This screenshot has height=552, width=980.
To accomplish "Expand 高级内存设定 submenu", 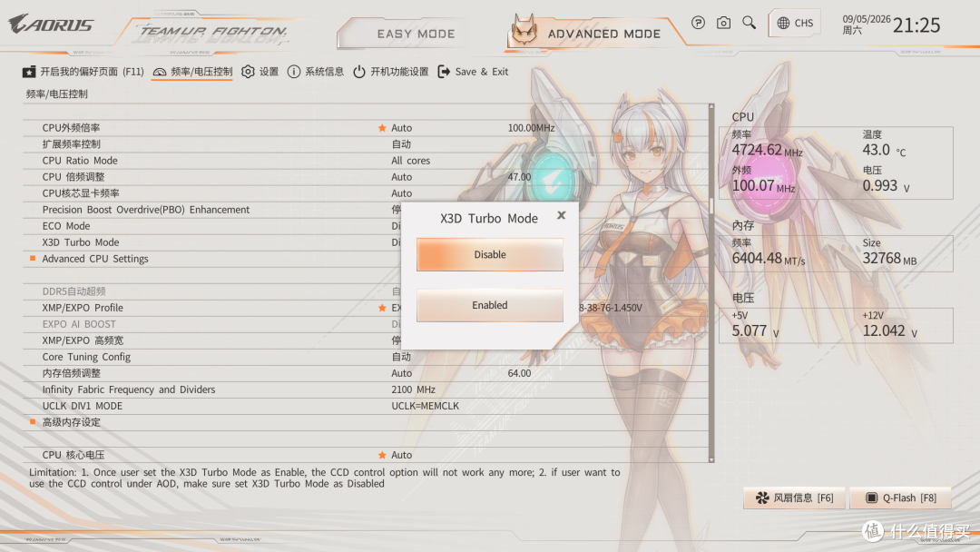I will pos(72,422).
